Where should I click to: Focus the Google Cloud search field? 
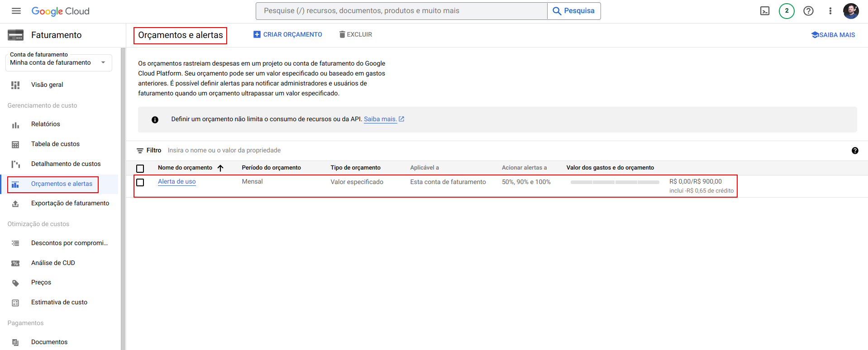(x=401, y=11)
